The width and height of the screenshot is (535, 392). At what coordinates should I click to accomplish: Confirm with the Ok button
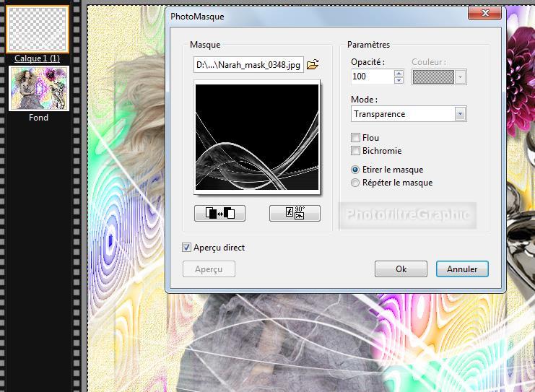[x=401, y=269]
